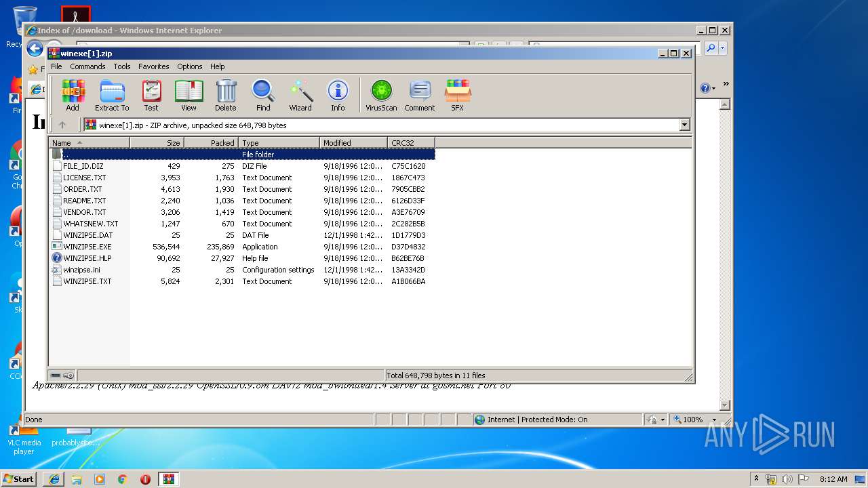Screen dimensions: 868x488
Task: Open the Options menu
Action: pos(190,66)
